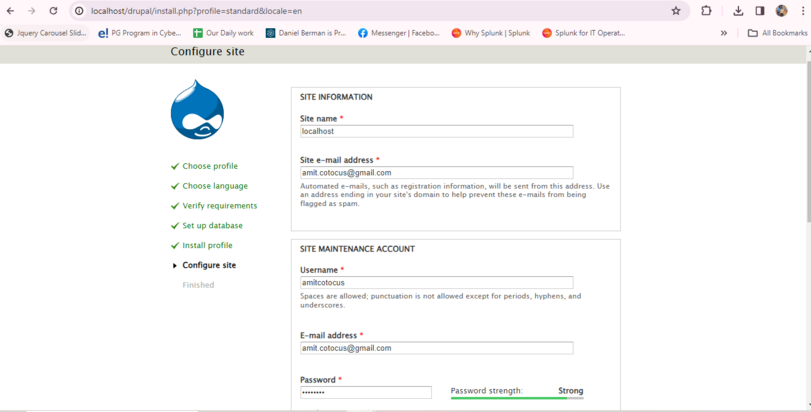Click the Set up database step
811x412 pixels.
click(x=212, y=225)
